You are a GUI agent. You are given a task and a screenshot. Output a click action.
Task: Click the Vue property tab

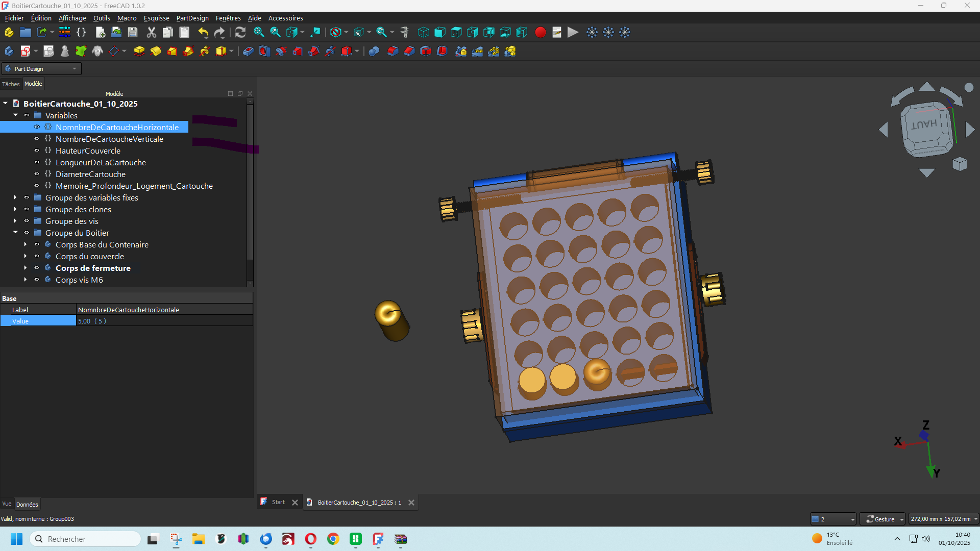coord(7,504)
